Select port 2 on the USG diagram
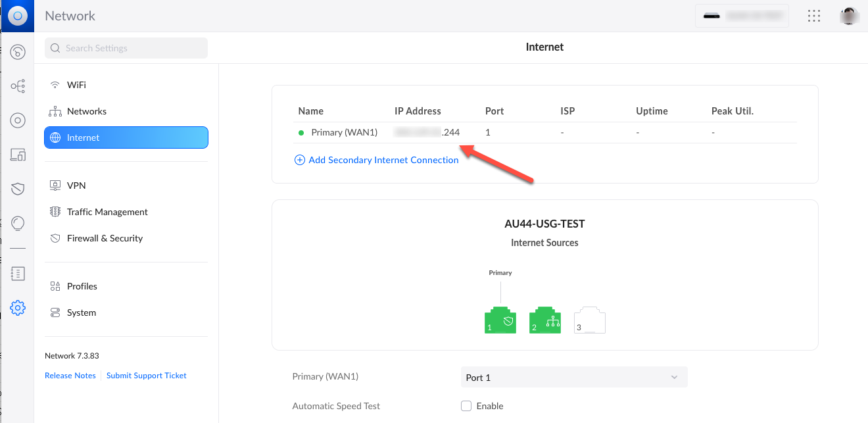Screen dimensions: 868x423 click(x=544, y=320)
